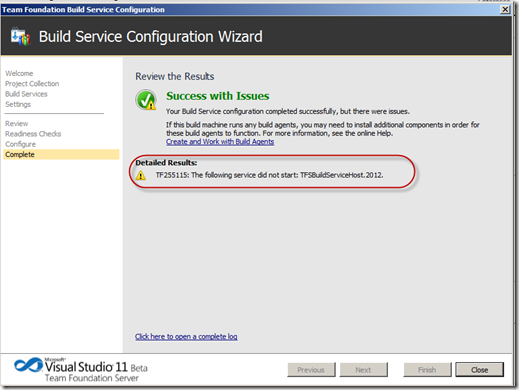
Task: Select the Settings step
Action: coord(18,104)
